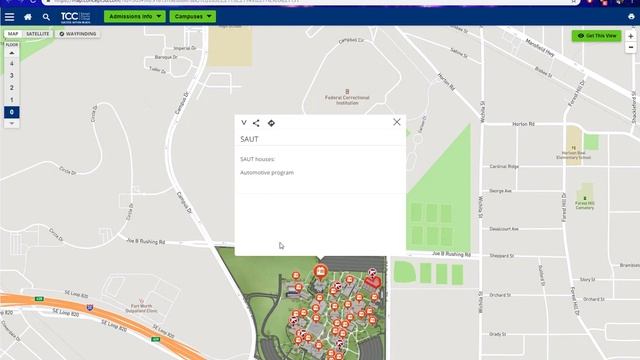Click the 'Automotive program' text
The width and height of the screenshot is (640, 360).
click(x=267, y=173)
